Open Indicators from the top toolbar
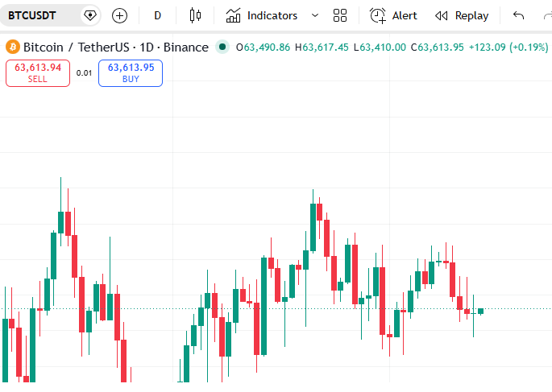This screenshot has height=392, width=552. pos(262,15)
